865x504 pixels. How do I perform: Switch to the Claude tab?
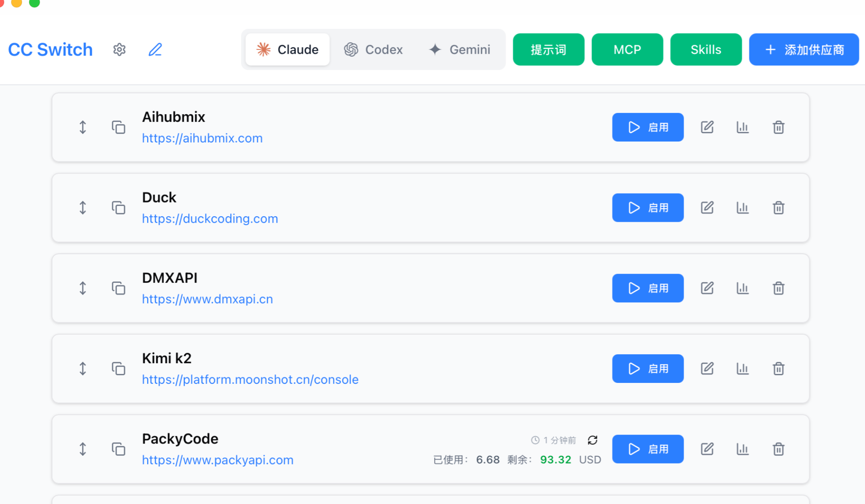click(x=287, y=49)
